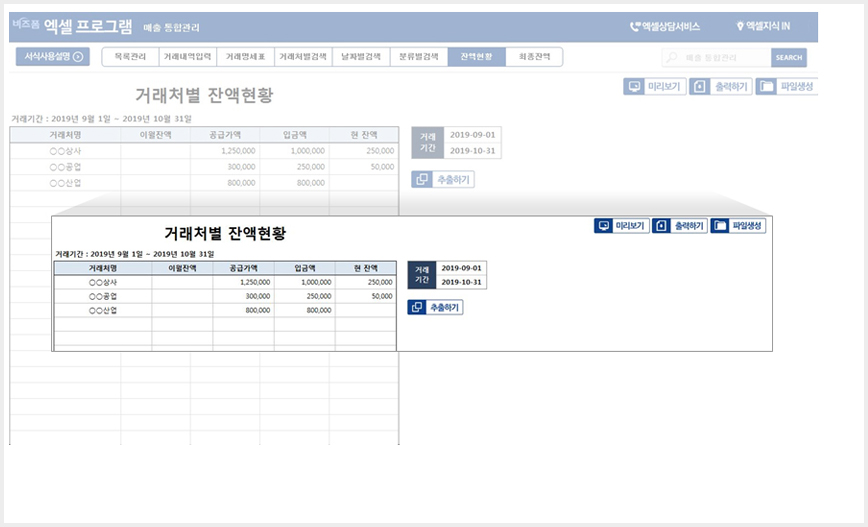Click the faded ○○공업 cell in the background table
The width and height of the screenshot is (868, 527).
point(65,167)
